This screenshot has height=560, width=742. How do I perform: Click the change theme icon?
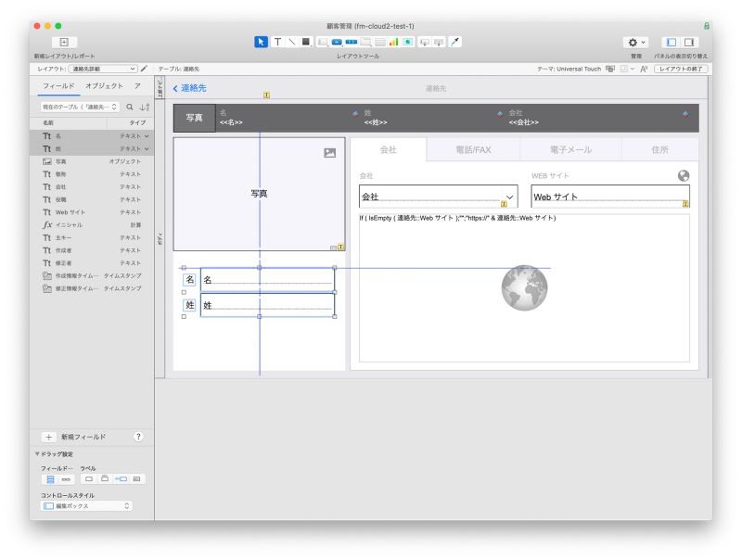(x=610, y=69)
